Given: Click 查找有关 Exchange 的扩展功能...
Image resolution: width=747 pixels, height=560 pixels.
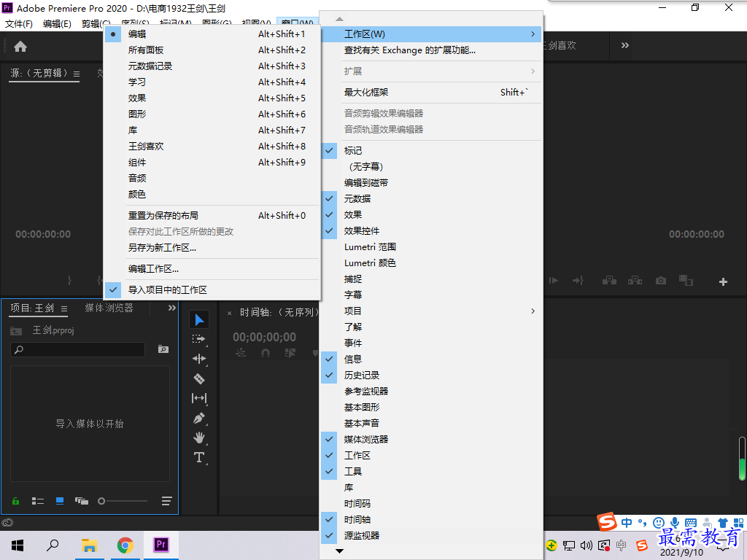Looking at the screenshot, I should pos(431,50).
